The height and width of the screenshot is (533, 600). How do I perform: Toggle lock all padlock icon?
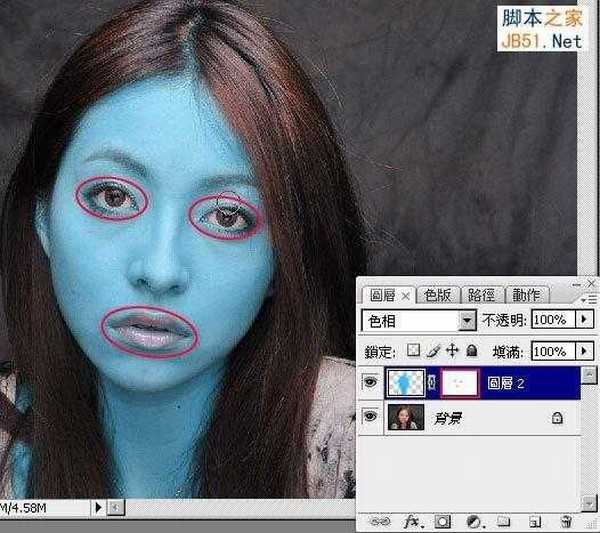469,351
